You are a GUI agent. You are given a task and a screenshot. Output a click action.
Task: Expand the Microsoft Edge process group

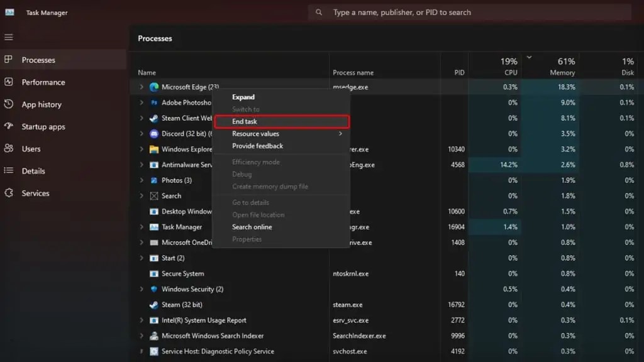[142, 87]
